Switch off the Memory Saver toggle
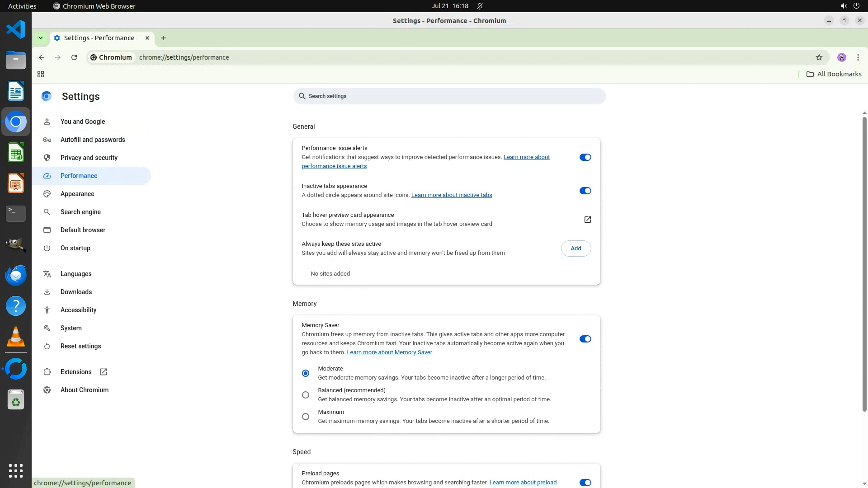Screen dimensions: 868x488 pyautogui.click(x=585, y=339)
